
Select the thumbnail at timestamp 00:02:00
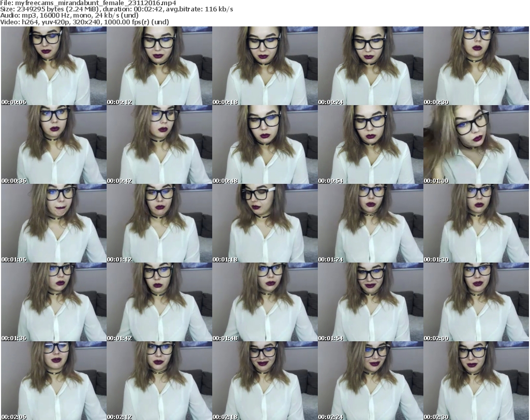tap(476, 302)
